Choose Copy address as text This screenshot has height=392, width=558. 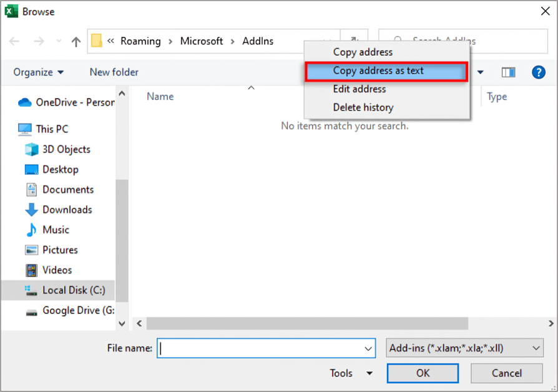coord(387,71)
